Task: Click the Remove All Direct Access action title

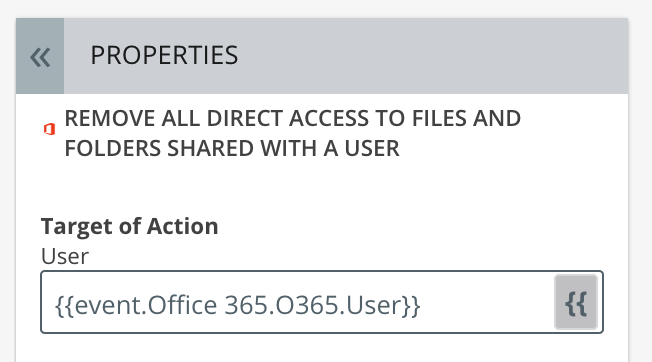Action: coord(292,133)
